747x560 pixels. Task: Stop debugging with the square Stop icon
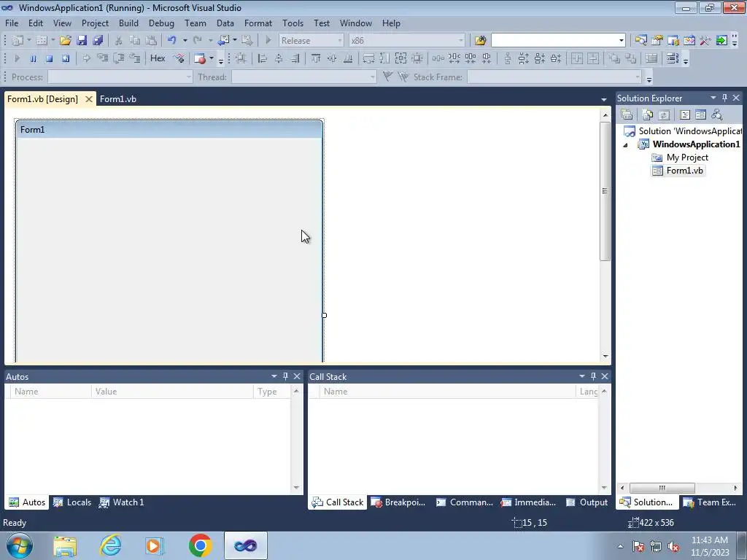pos(49,58)
